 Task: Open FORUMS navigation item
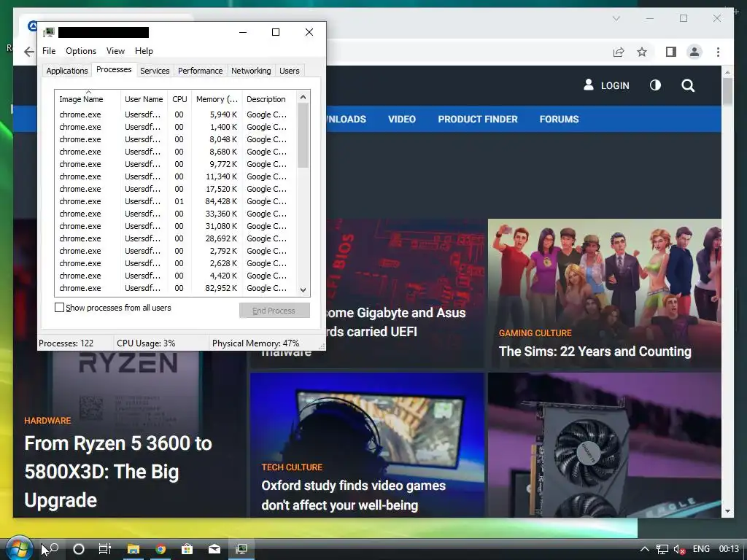click(559, 119)
